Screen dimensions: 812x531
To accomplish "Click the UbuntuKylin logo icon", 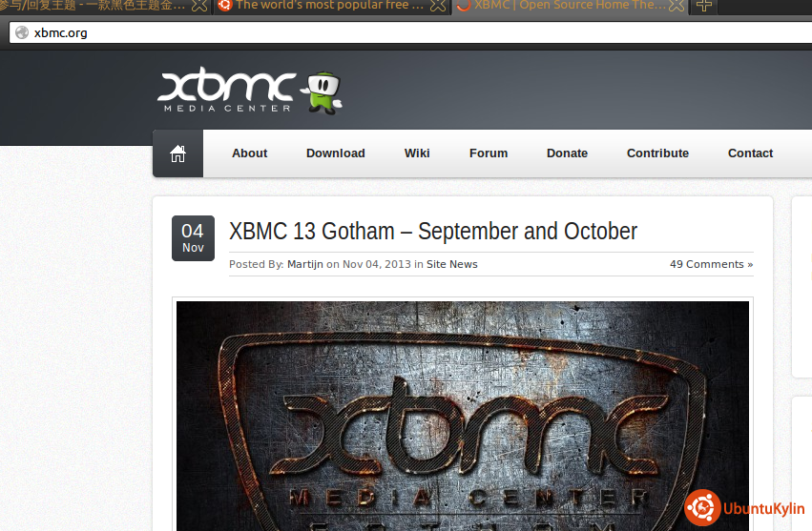I will point(702,508).
